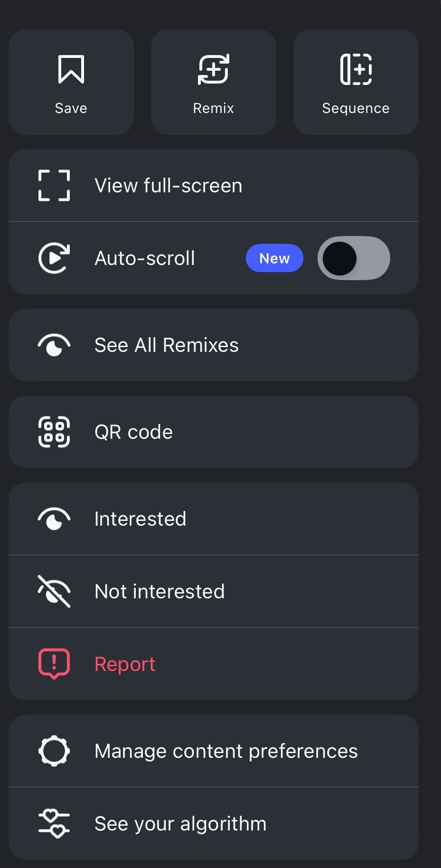
Task: Click the See your algorithm sliders icon
Action: [54, 823]
